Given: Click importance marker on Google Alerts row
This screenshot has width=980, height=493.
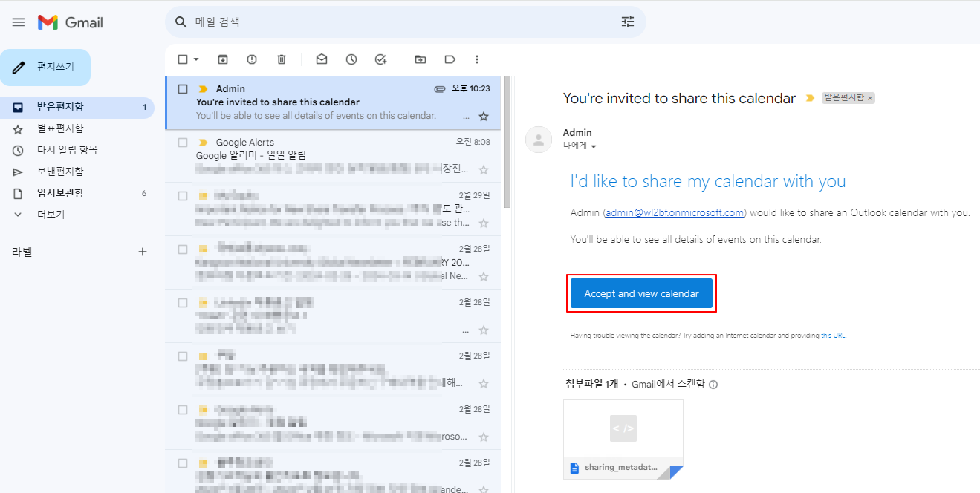Looking at the screenshot, I should [203, 143].
